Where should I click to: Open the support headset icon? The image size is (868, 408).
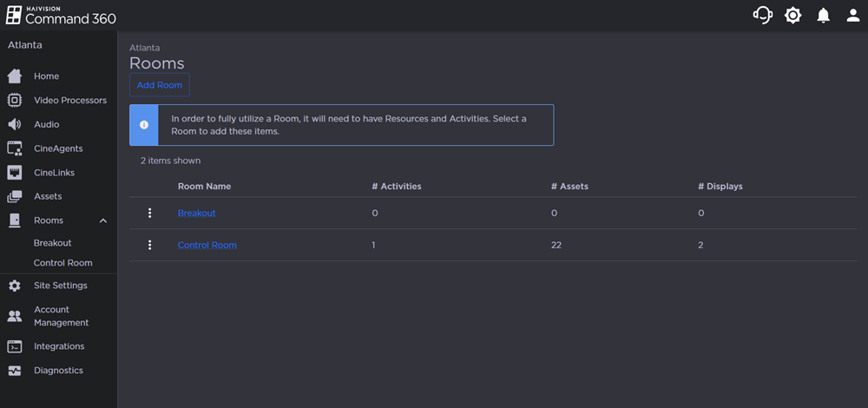coord(763,16)
